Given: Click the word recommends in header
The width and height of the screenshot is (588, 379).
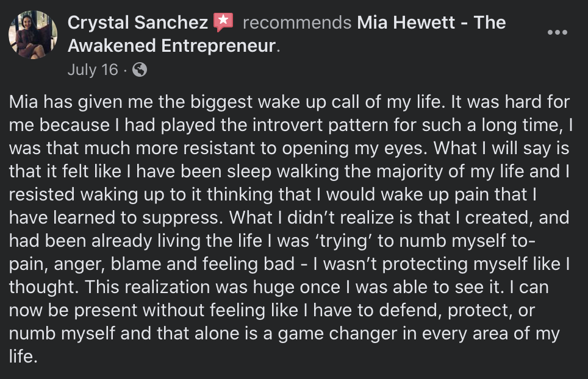Looking at the screenshot, I should (x=297, y=23).
